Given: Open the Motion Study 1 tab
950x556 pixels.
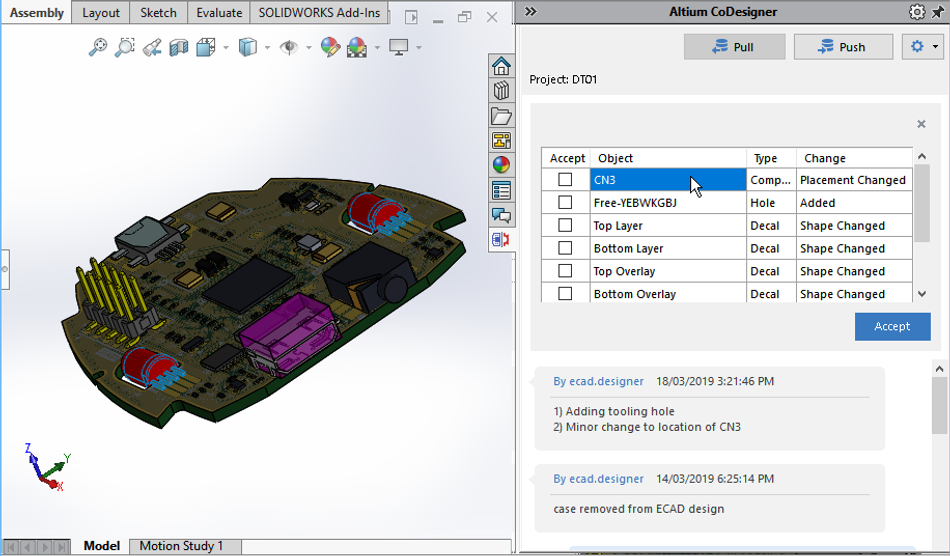Looking at the screenshot, I should coord(181,546).
